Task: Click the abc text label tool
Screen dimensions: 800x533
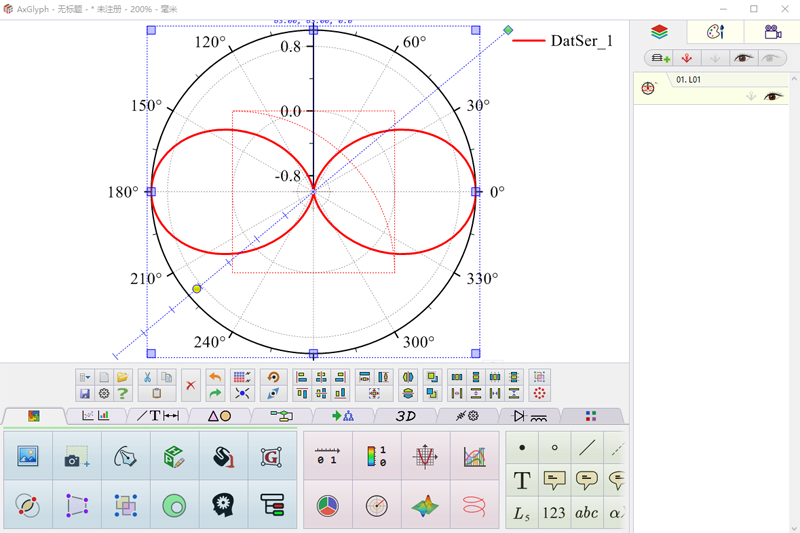Action: [587, 513]
